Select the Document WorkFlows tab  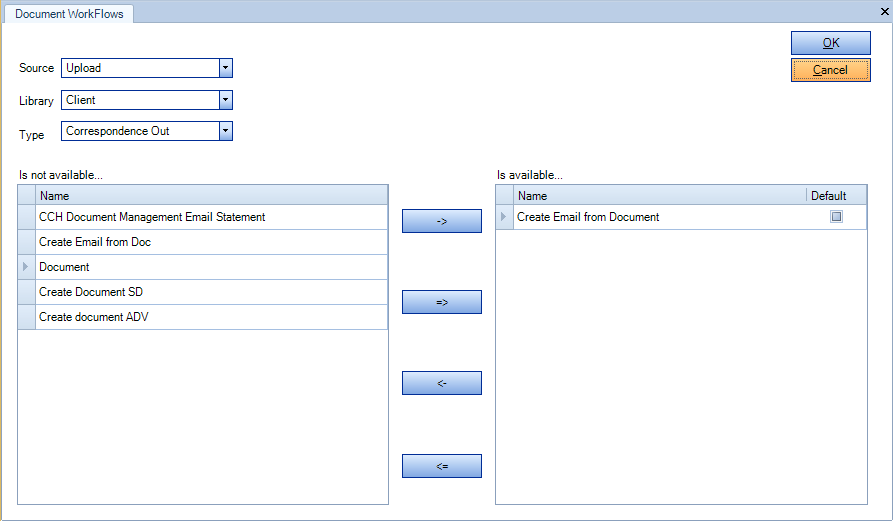(68, 14)
